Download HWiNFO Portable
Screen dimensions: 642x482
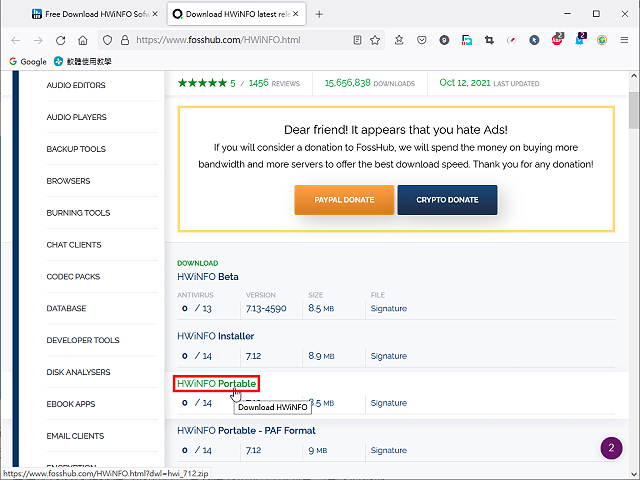[x=216, y=384]
